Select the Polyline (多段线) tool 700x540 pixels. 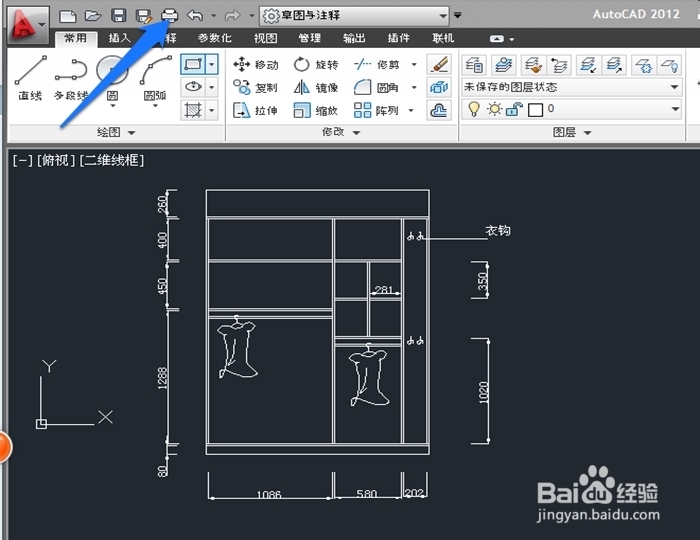pyautogui.click(x=71, y=79)
